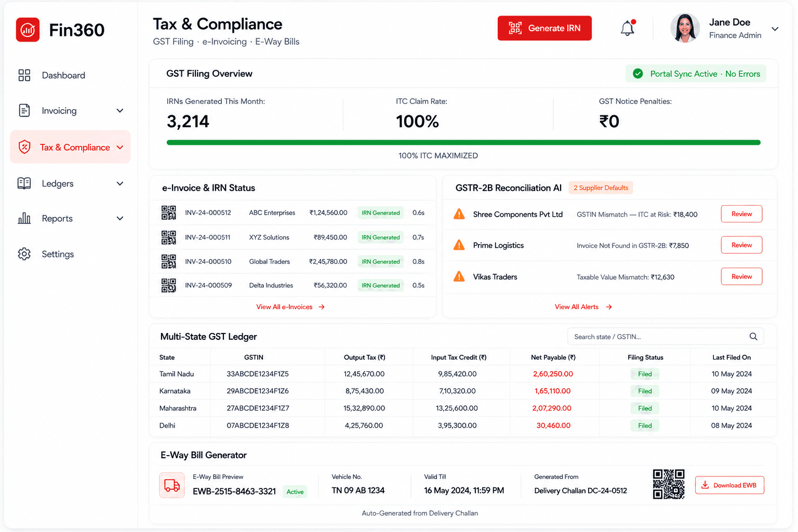The image size is (798, 532).
Task: Click the truck icon in E-Way Bill Generator
Action: click(x=172, y=485)
